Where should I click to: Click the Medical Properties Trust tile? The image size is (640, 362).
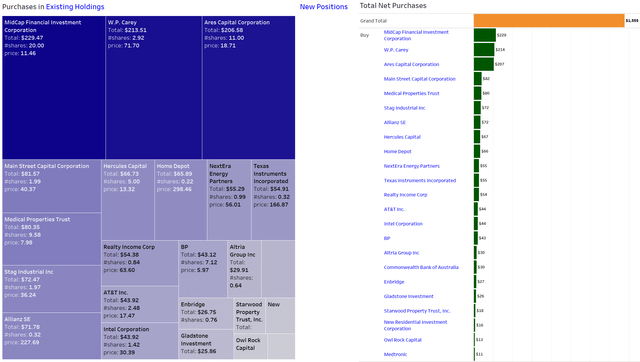[52, 239]
